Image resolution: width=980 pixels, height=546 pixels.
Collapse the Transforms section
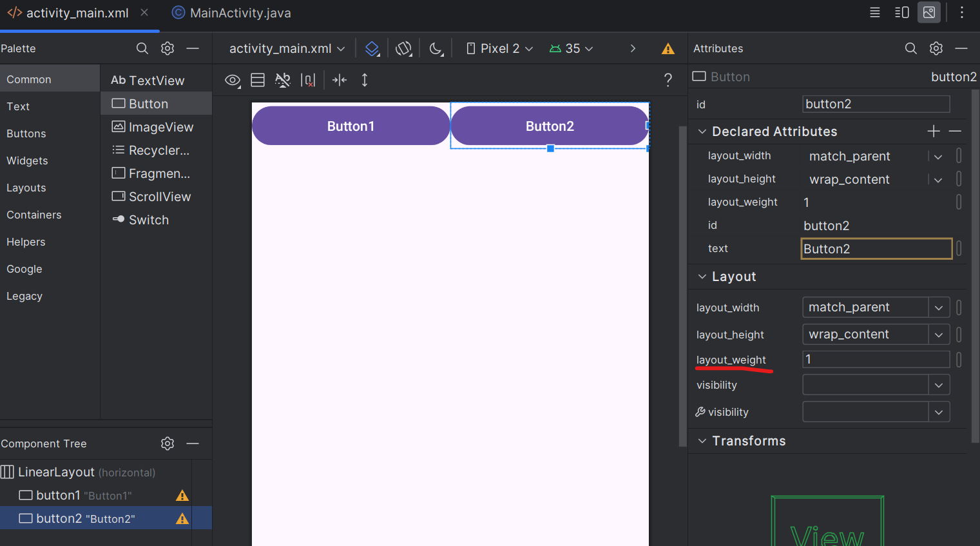coord(702,441)
